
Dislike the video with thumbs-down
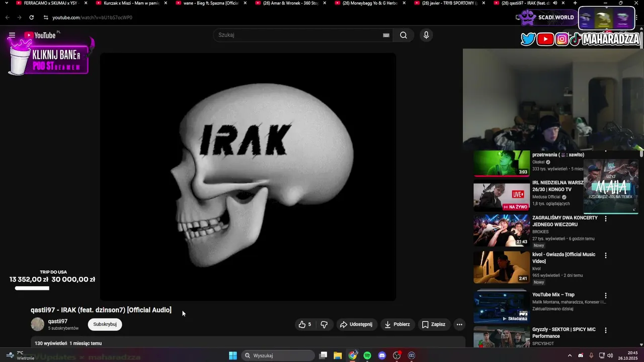(324, 324)
